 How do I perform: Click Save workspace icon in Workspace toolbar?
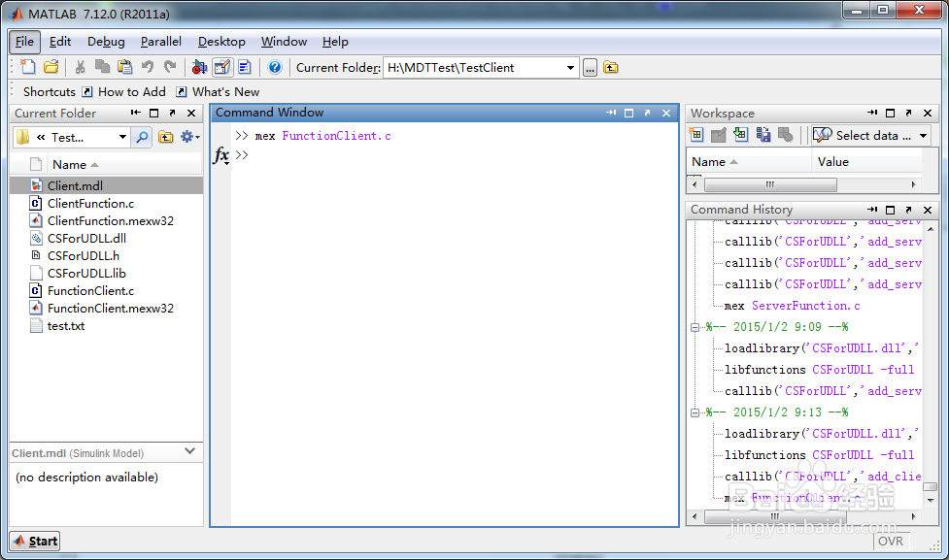coord(763,135)
